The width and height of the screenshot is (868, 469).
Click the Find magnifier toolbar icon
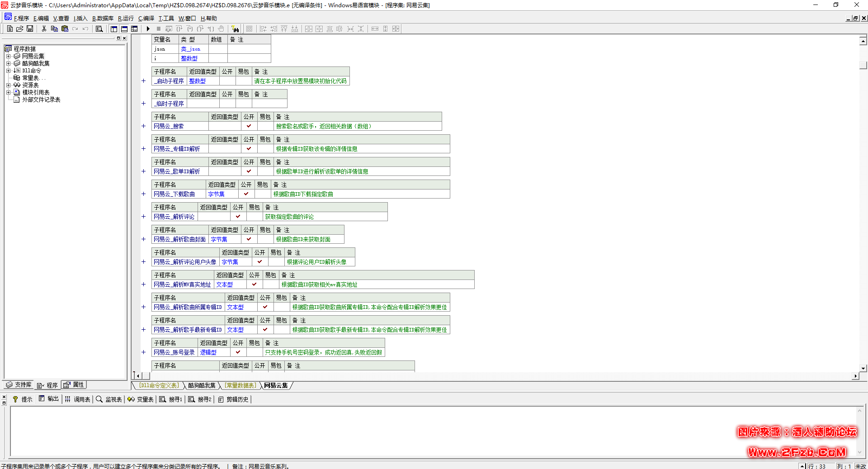[99, 28]
